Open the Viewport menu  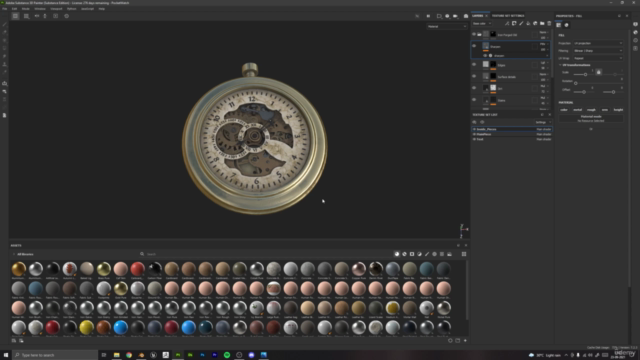pyautogui.click(x=56, y=9)
